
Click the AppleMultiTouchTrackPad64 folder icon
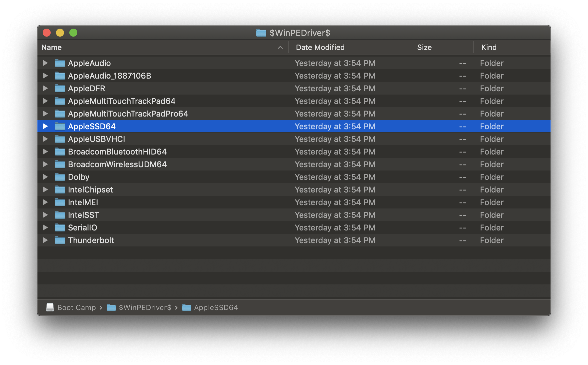click(x=60, y=101)
